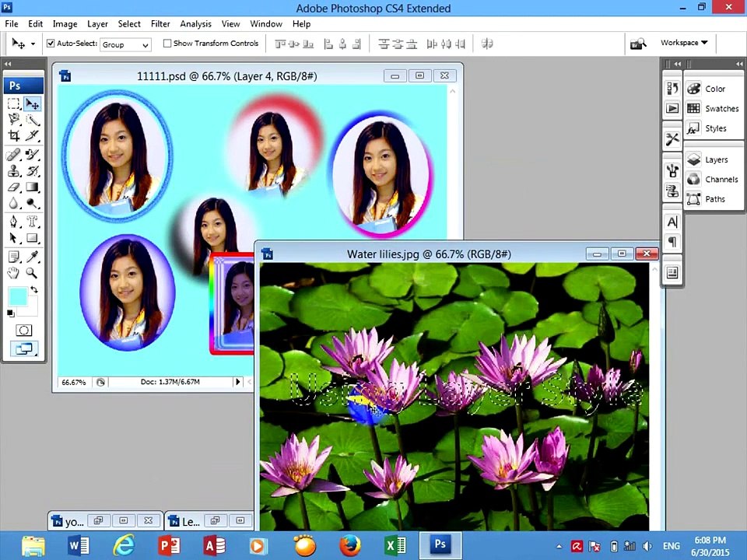This screenshot has height=560, width=747.
Task: Open the Edit menu
Action: pyautogui.click(x=35, y=24)
